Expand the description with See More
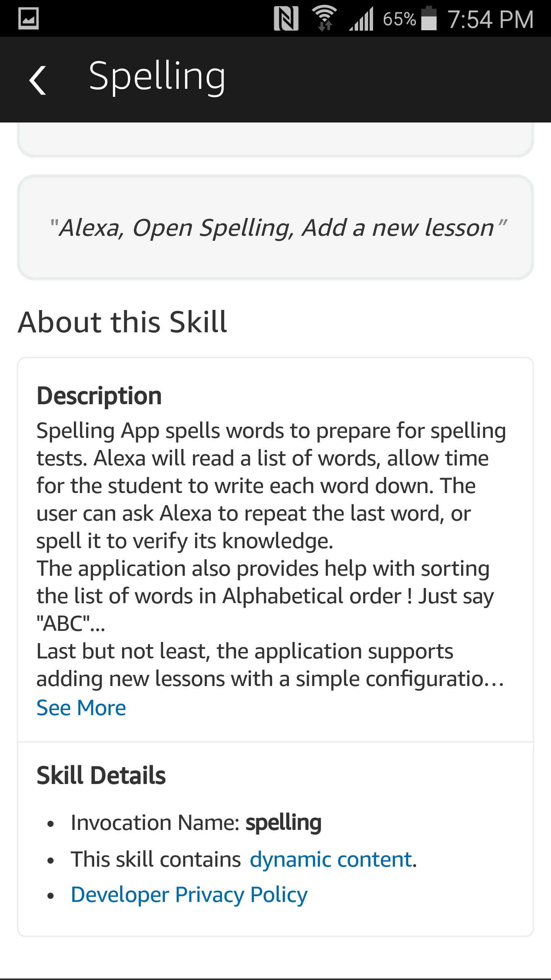Screen dimensions: 551x980 coord(80,706)
